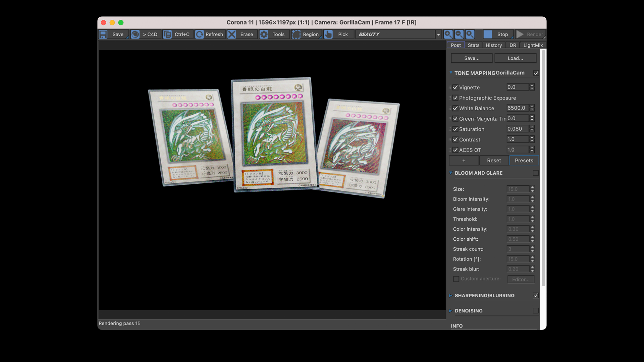Open the Region button dropdown arrow
644x362 pixels.
point(320,37)
